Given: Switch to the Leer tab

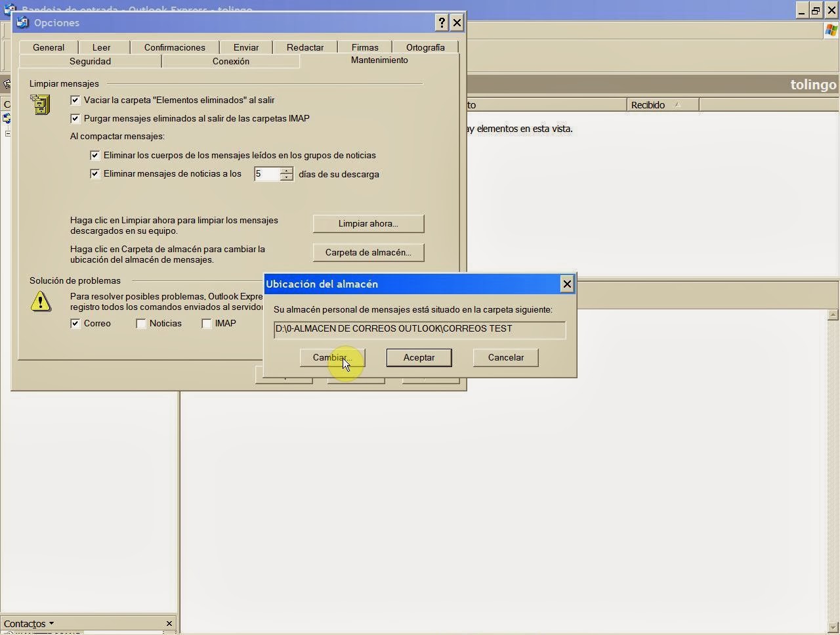Looking at the screenshot, I should pos(101,47).
